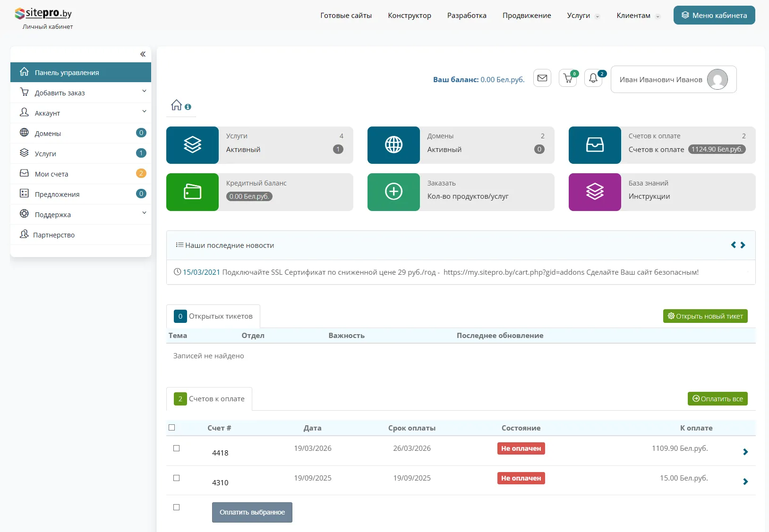Collapse sidebar with double-chevron icon
Image resolution: width=769 pixels, height=532 pixels.
143,54
